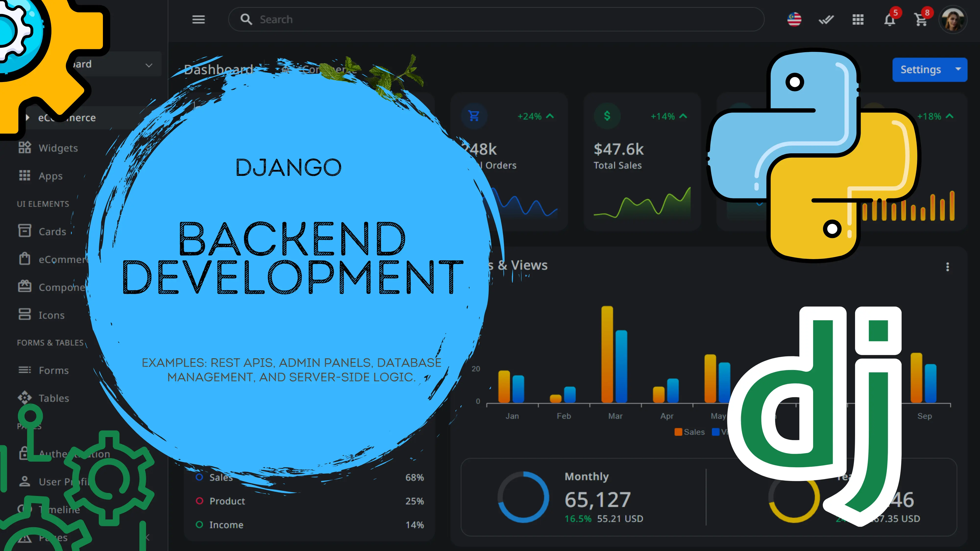This screenshot has height=551, width=980.
Task: Open Widgets in the sidebar
Action: [58, 148]
